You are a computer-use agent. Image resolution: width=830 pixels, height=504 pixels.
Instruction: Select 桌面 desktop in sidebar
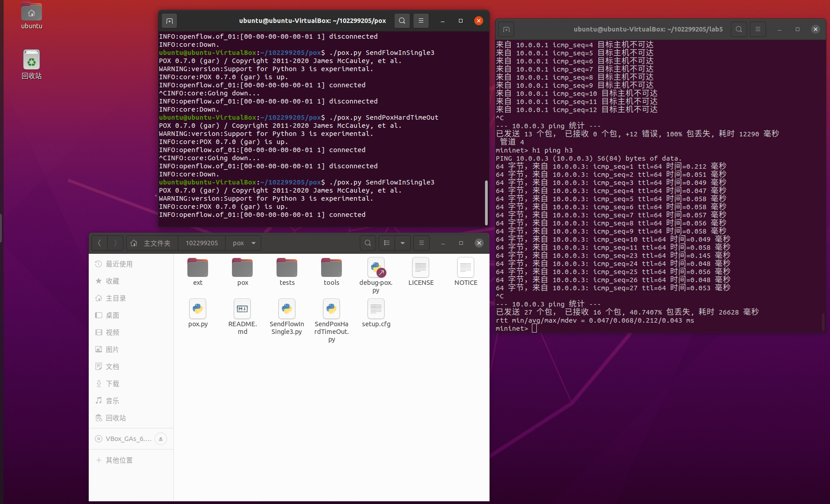point(131,315)
